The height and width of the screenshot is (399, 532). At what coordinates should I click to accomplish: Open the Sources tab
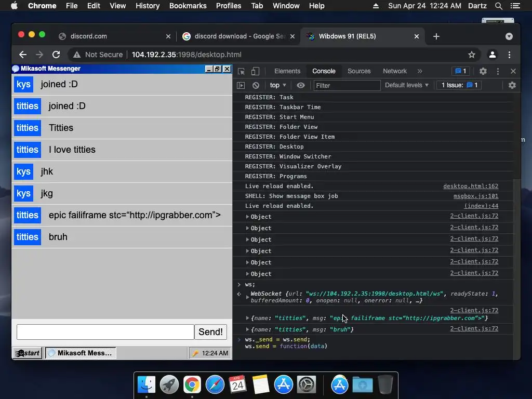click(x=359, y=71)
